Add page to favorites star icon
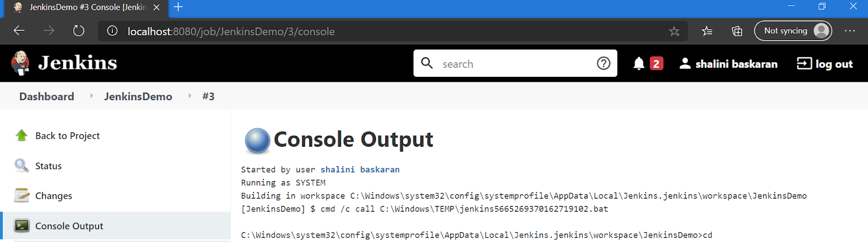 pyautogui.click(x=674, y=31)
